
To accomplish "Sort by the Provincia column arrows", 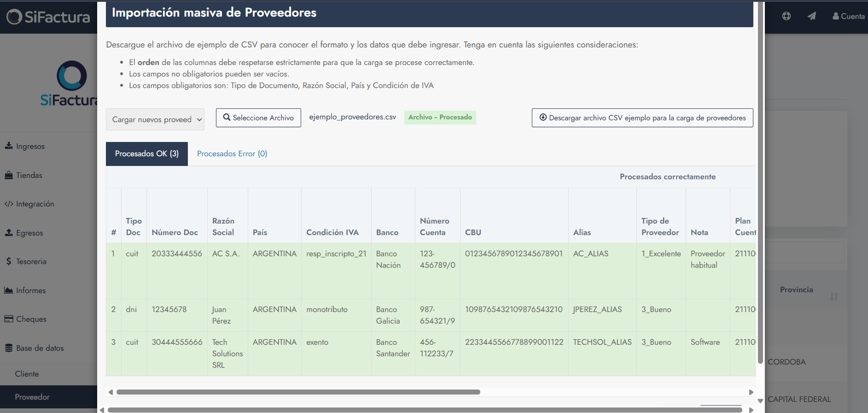I will [x=833, y=296].
